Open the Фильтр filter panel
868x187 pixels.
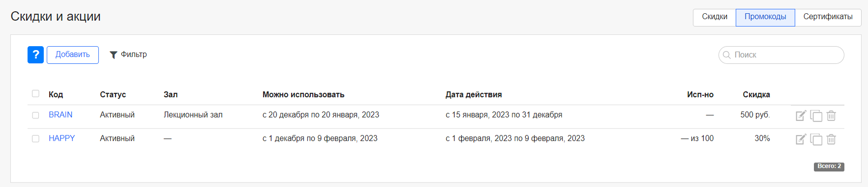tap(128, 54)
